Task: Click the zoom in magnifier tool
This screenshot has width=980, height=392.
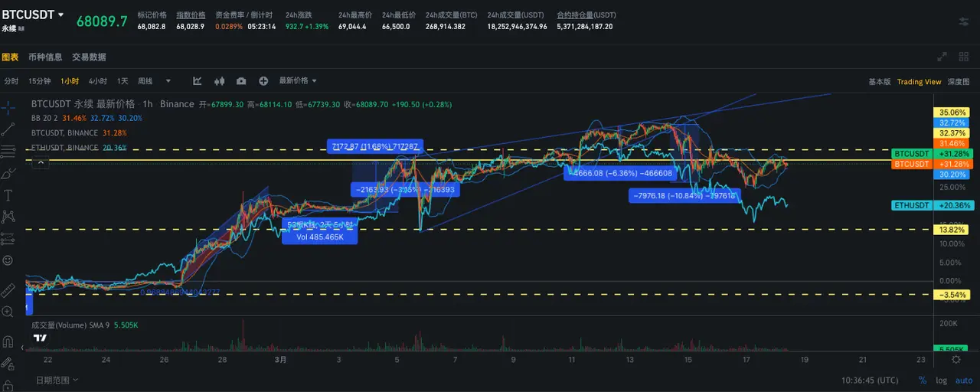Action: click(8, 312)
